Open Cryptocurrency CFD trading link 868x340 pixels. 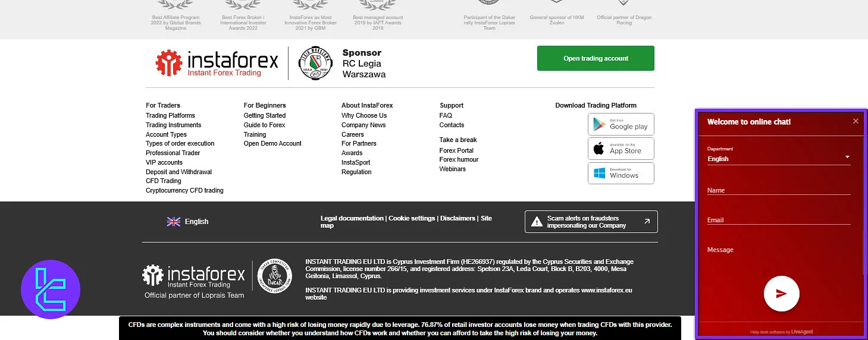pos(184,190)
